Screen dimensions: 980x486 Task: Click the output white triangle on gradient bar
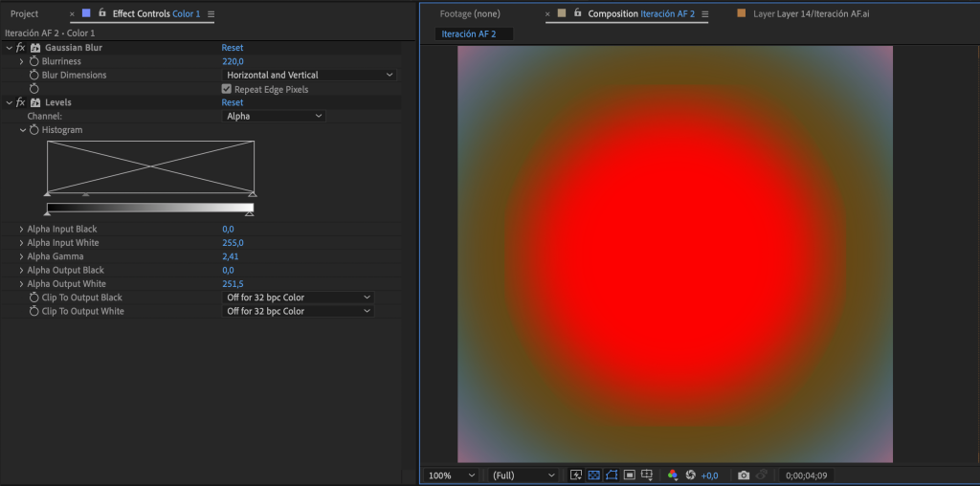[250, 213]
